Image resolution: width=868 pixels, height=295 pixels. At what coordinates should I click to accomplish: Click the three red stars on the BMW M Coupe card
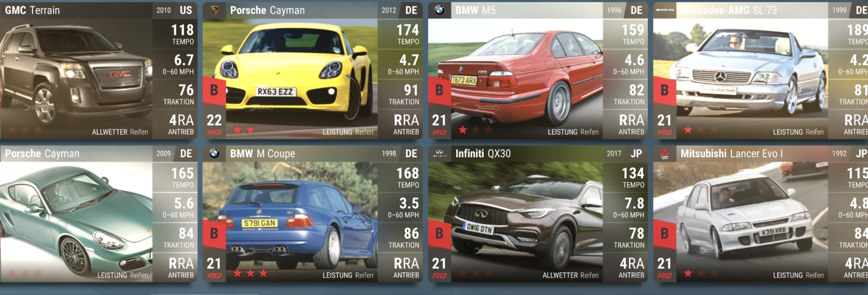coord(250,273)
